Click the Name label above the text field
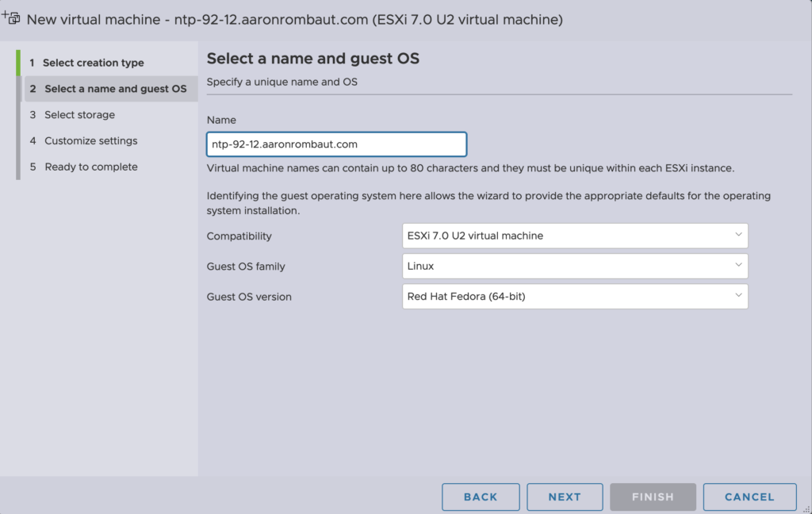 (221, 120)
